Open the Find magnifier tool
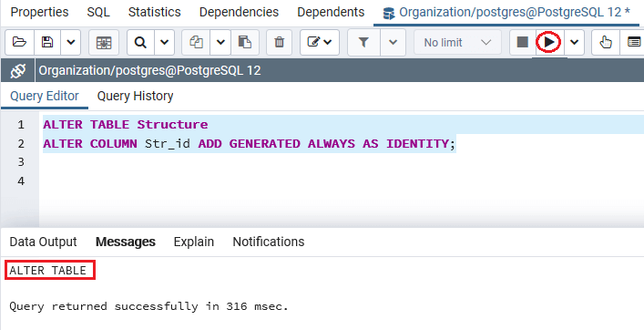This screenshot has width=644, height=330. pyautogui.click(x=141, y=42)
